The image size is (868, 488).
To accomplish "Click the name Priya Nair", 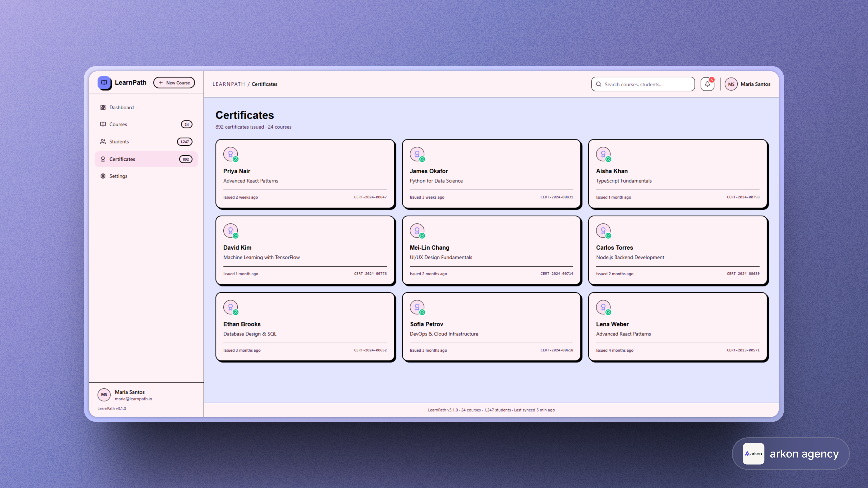I will click(236, 171).
